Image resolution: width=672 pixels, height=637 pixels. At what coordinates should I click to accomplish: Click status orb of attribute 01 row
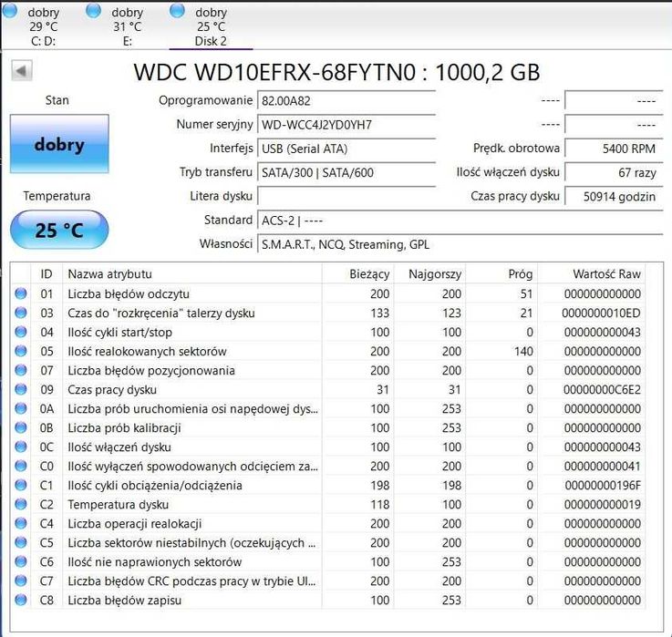(x=21, y=293)
